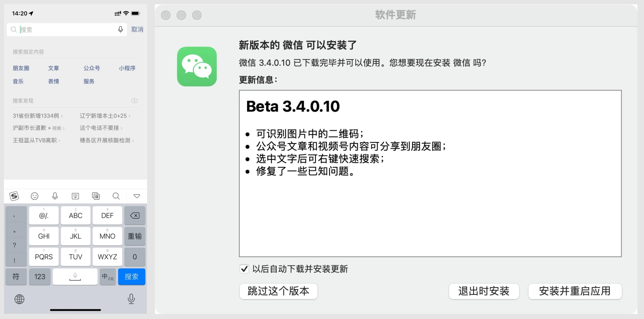The image size is (644, 319).
Task: Tap the Sogou logo icon on keyboard toolbar
Action: 14,196
